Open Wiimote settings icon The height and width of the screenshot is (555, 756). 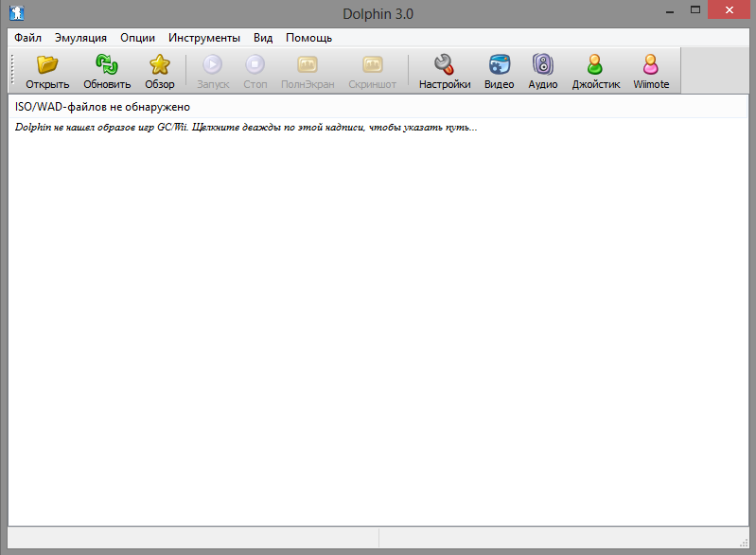[x=651, y=64]
